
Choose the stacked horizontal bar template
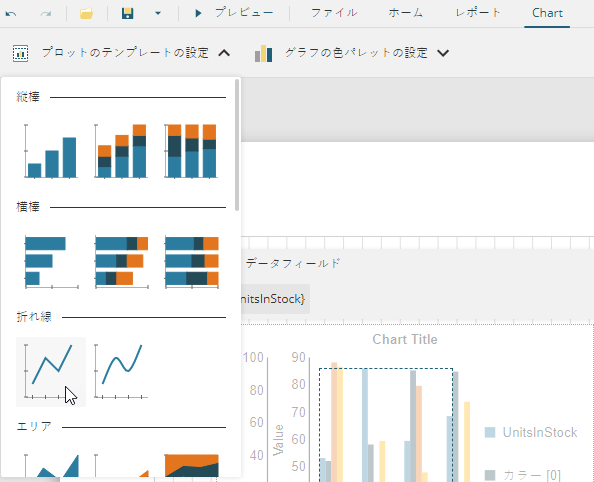[121, 261]
